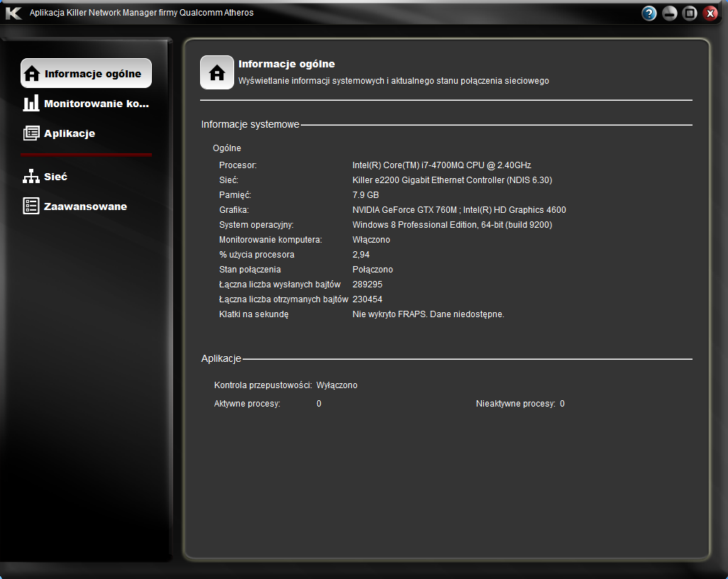Click the Aplikacje section heading in main panel

click(x=221, y=358)
